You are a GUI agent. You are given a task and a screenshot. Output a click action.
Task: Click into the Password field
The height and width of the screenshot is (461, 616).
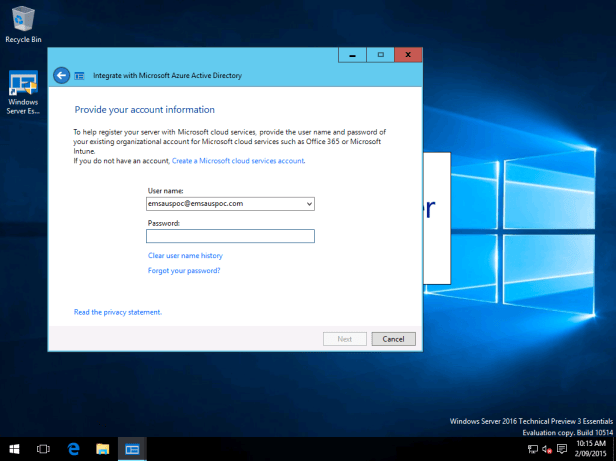230,236
